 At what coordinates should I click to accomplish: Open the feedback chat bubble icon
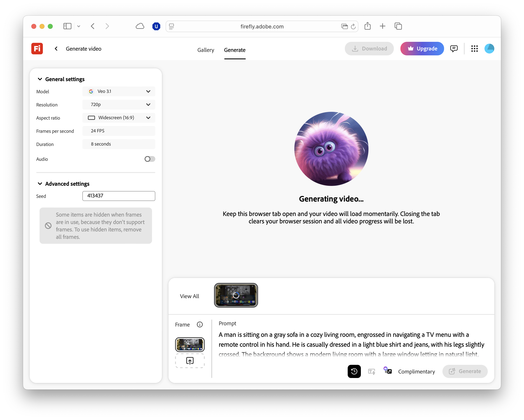tap(454, 49)
